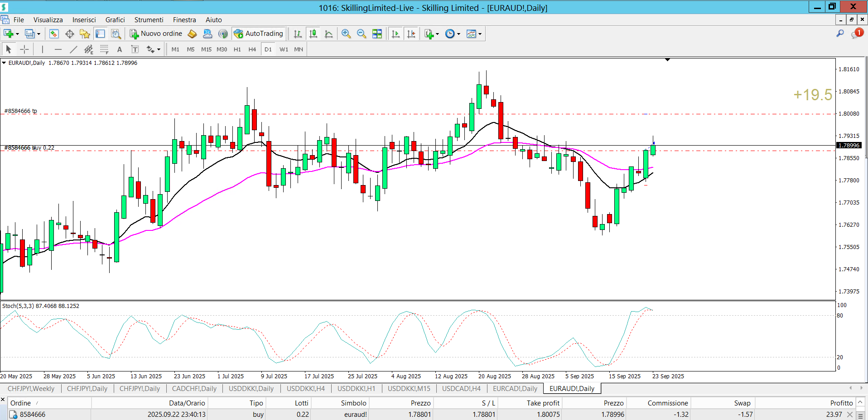Image resolution: width=868 pixels, height=420 pixels.
Task: Switch to candlestick chart mode
Action: [313, 34]
